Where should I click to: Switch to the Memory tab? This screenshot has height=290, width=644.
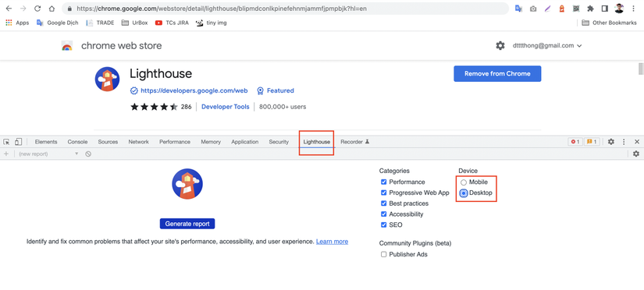pos(211,142)
